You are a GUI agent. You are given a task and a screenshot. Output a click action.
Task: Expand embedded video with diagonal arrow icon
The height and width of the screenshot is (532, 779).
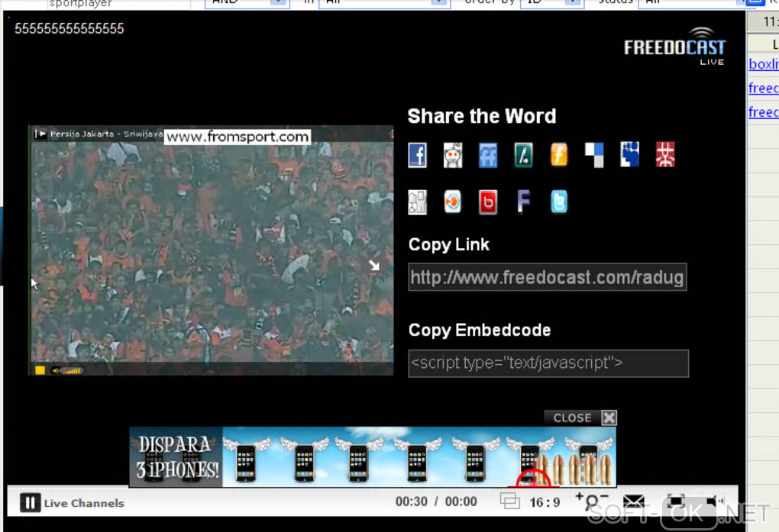point(374,266)
